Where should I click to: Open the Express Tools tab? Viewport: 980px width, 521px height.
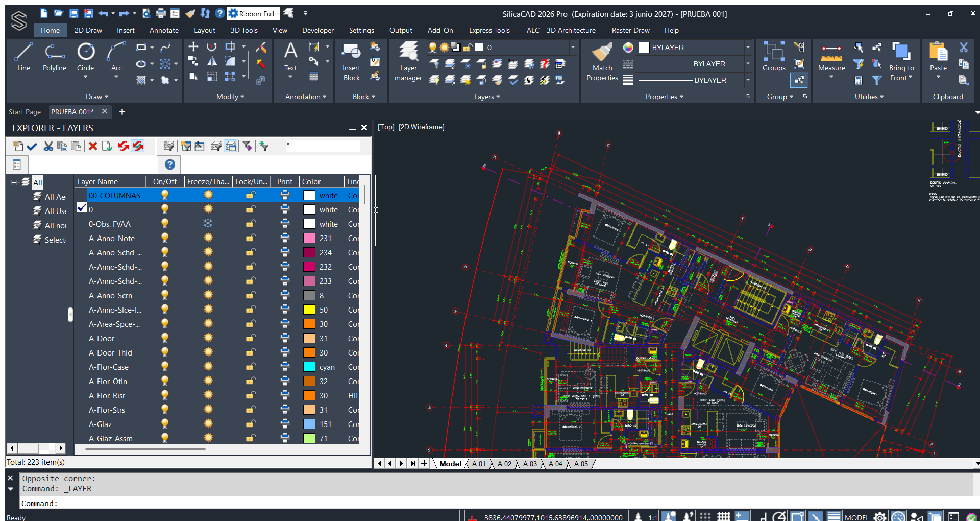pyautogui.click(x=489, y=30)
